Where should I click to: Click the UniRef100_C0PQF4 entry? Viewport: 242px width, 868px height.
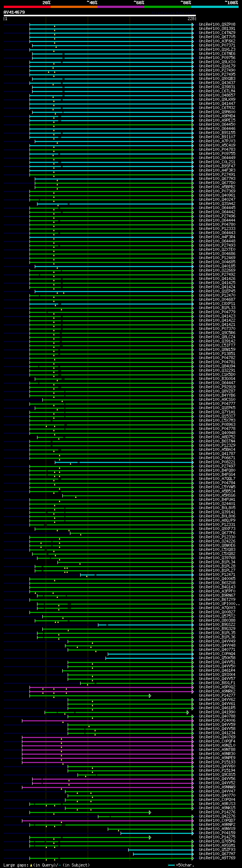(217, 741)
